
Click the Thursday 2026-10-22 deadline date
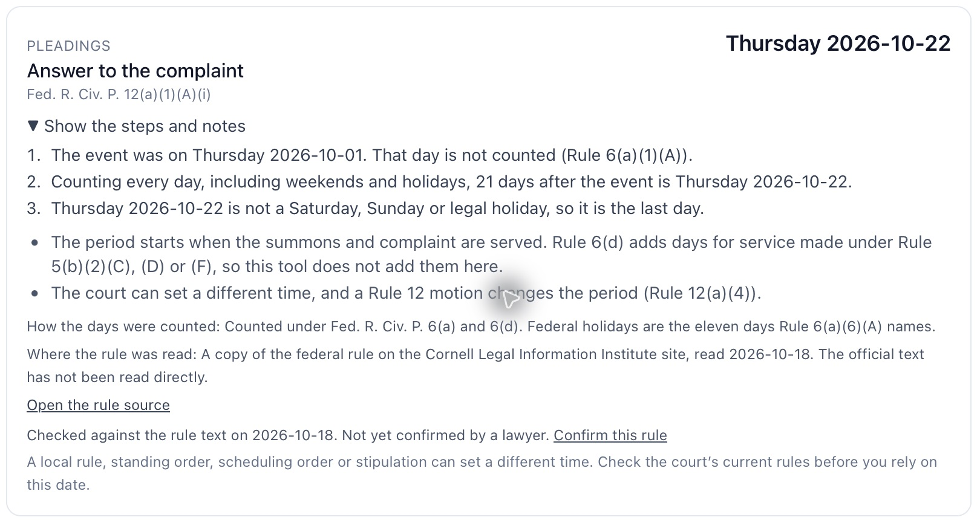pyautogui.click(x=838, y=44)
